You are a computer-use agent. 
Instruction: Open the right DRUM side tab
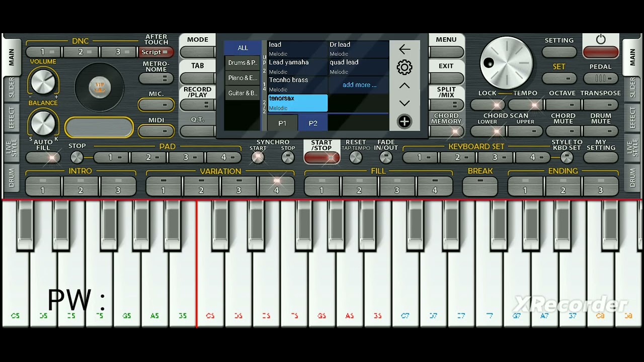tap(632, 177)
